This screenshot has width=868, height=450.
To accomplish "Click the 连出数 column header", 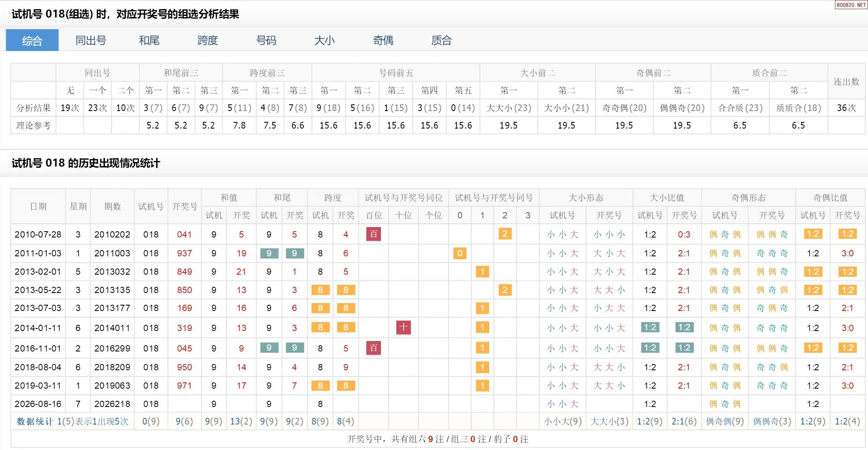I will pyautogui.click(x=847, y=82).
